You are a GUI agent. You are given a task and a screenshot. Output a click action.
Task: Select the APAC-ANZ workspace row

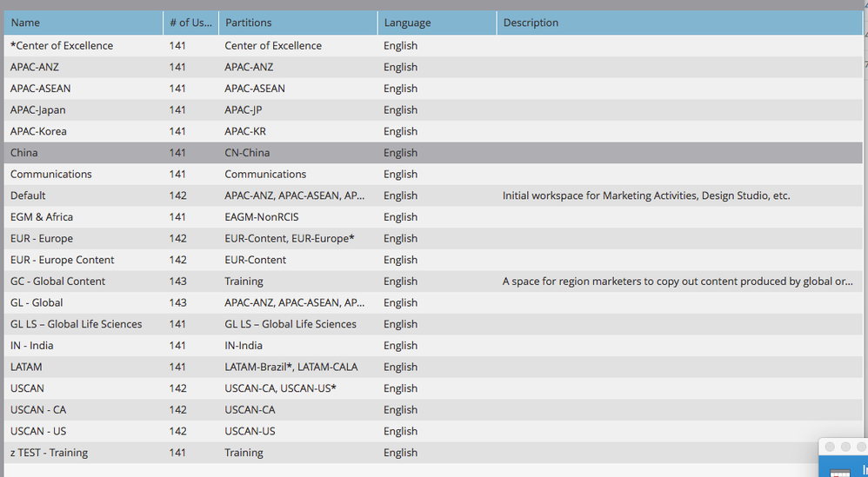coord(433,67)
